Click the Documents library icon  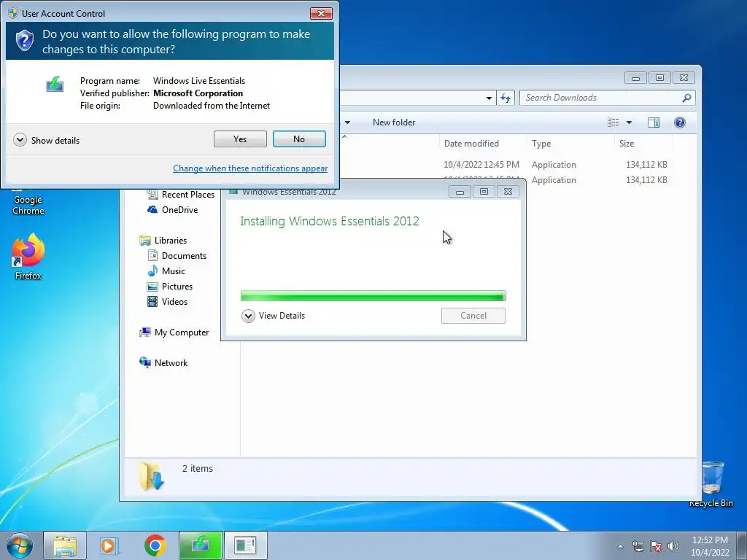[x=152, y=256]
